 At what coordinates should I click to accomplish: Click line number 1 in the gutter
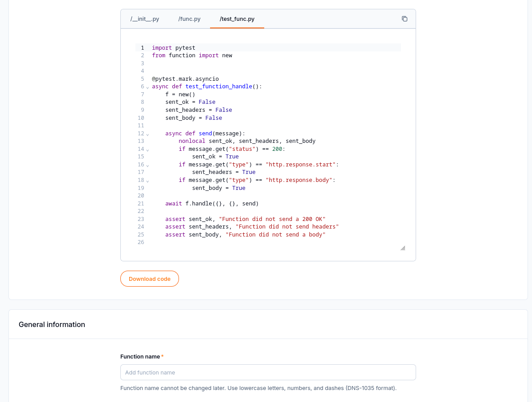143,48
